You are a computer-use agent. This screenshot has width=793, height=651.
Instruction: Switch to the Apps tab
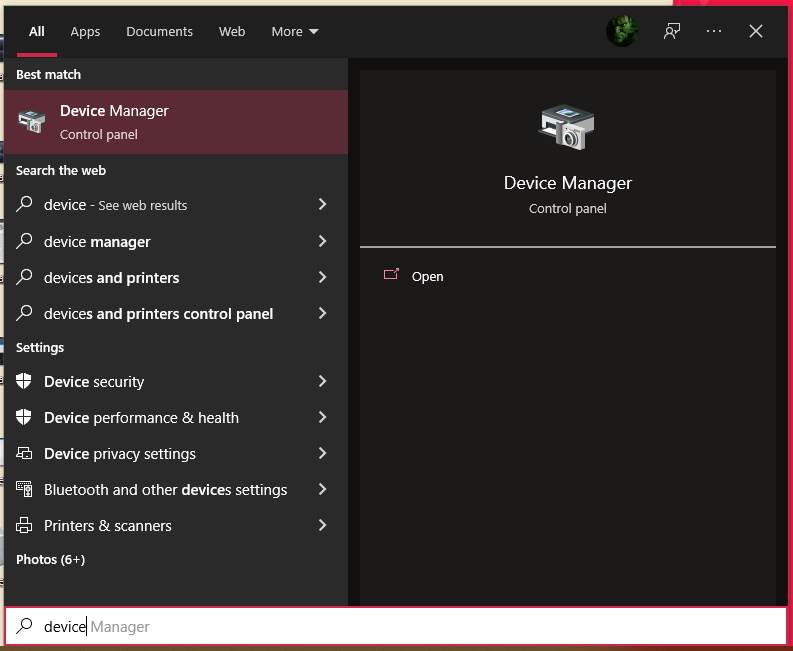click(x=85, y=31)
